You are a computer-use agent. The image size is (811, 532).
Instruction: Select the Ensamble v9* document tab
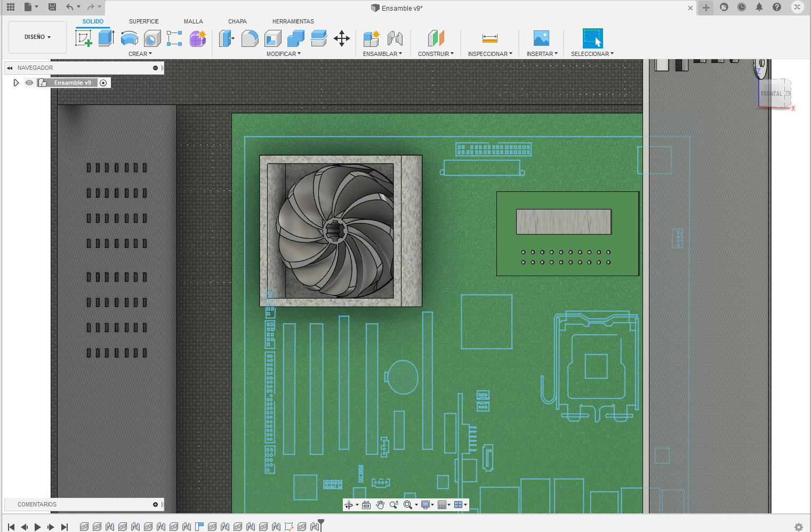click(397, 8)
